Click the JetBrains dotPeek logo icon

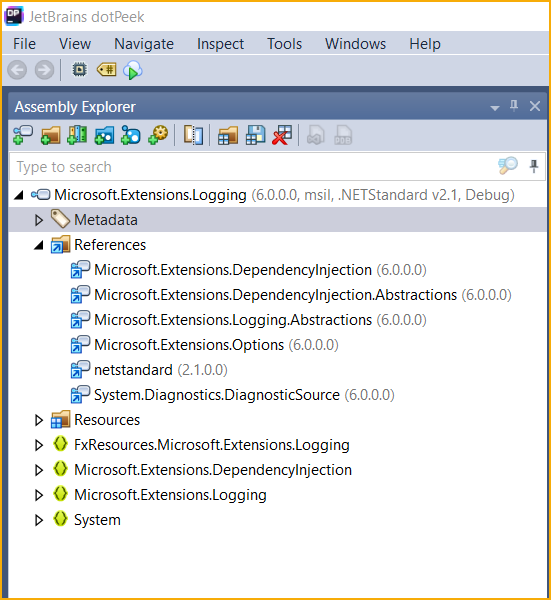pyautogui.click(x=14, y=16)
